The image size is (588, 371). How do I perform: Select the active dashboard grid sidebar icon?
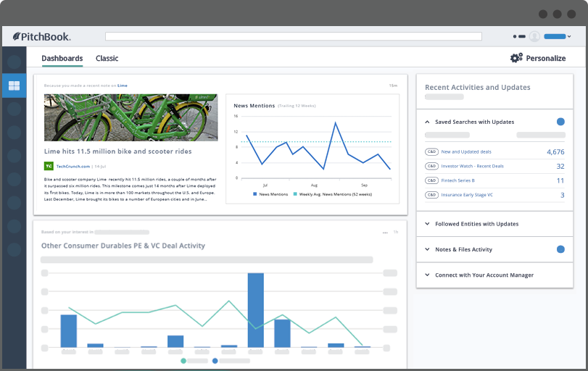click(x=15, y=86)
